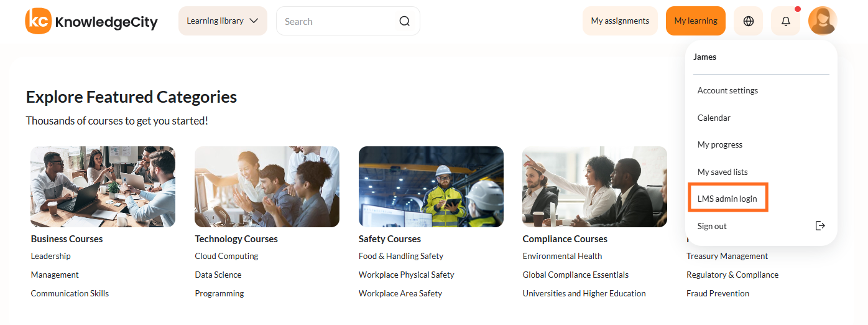
Task: Open the Environmental Health link
Action: (563, 256)
